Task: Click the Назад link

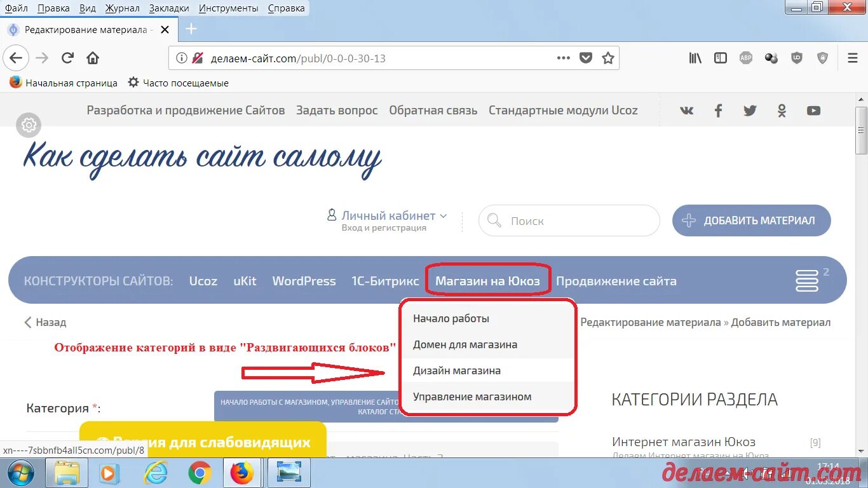Action: (x=45, y=322)
